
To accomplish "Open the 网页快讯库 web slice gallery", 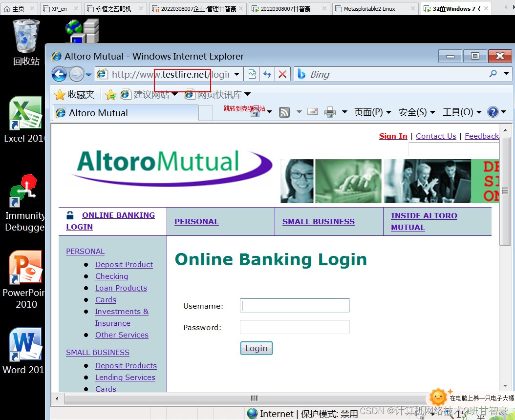I will pyautogui.click(x=217, y=95).
